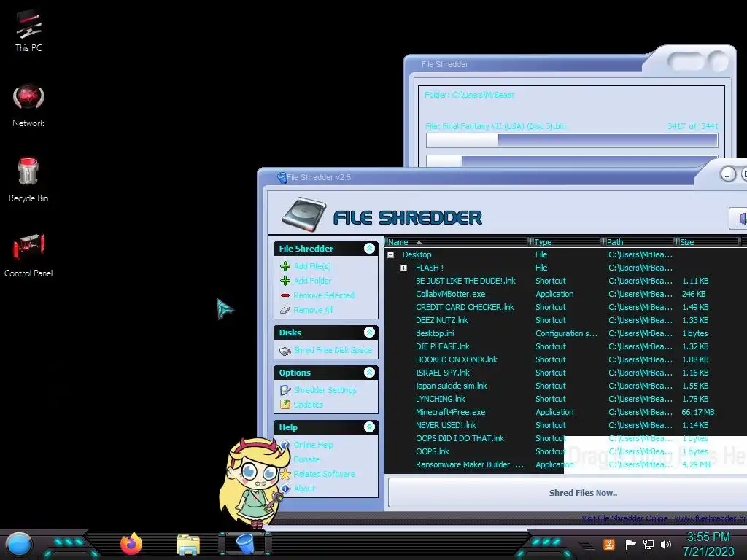Select the File Shredder taskbar button
747x560 pixels.
coord(245,544)
